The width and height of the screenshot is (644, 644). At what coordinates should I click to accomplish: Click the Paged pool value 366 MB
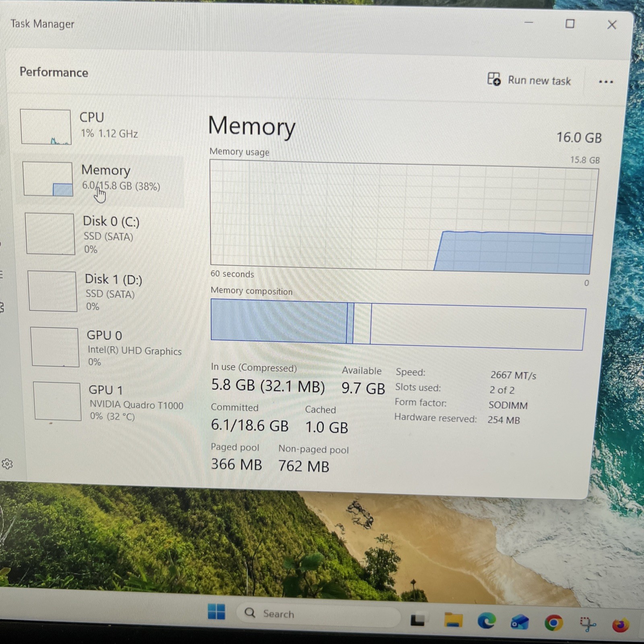pos(236,464)
